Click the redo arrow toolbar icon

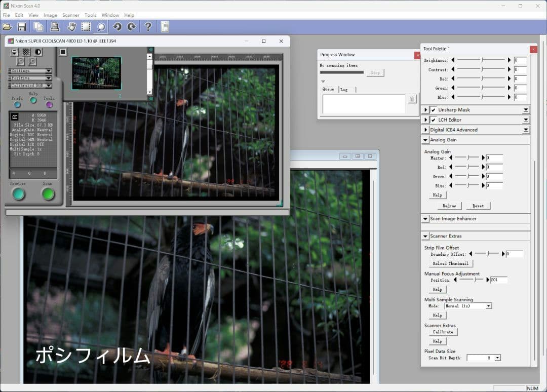click(x=130, y=26)
